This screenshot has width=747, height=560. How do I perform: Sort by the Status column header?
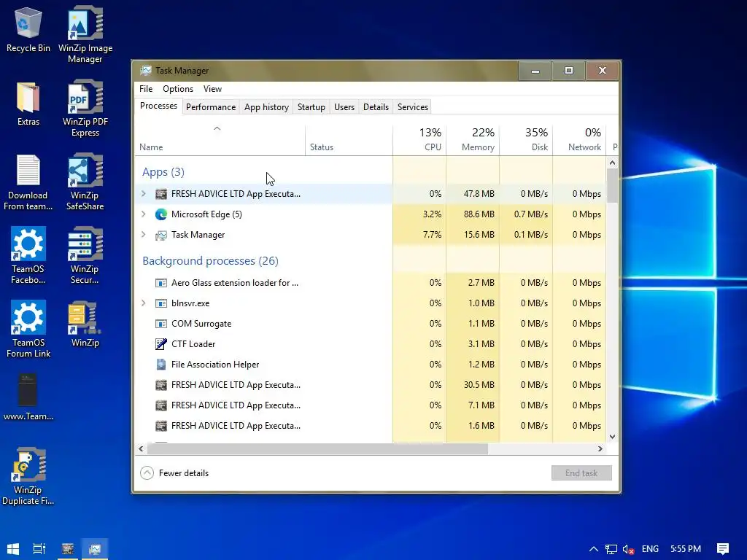point(349,141)
